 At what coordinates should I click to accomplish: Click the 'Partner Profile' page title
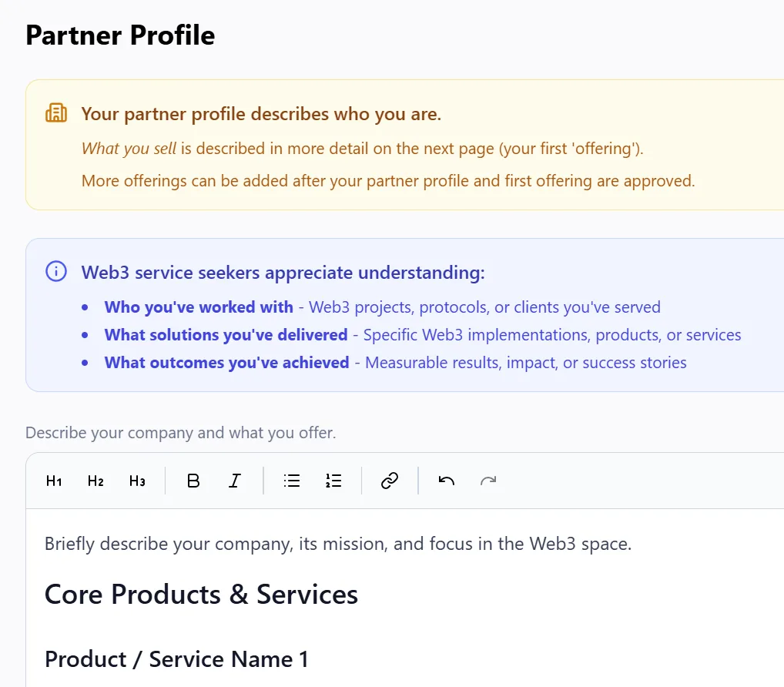point(120,35)
